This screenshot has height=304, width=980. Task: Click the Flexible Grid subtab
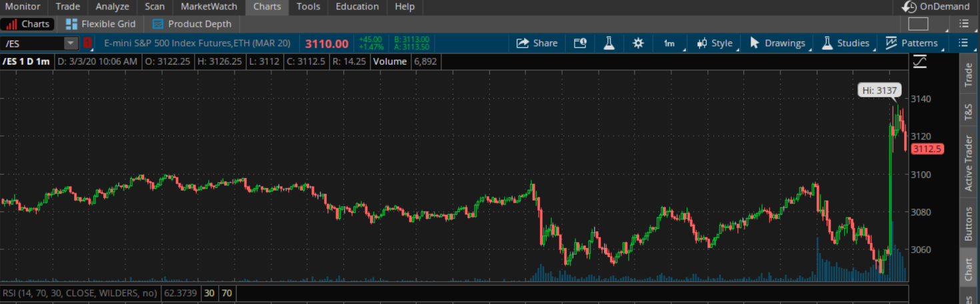coord(101,24)
